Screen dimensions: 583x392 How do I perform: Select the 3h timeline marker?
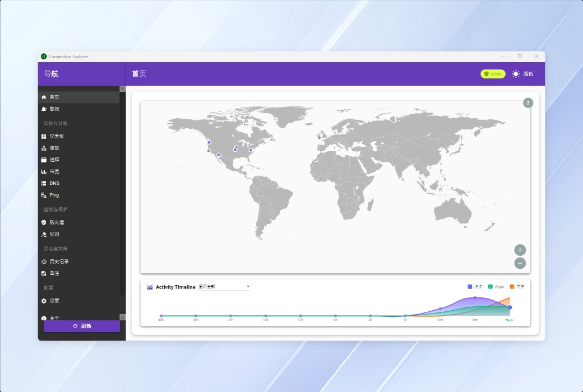(x=371, y=316)
